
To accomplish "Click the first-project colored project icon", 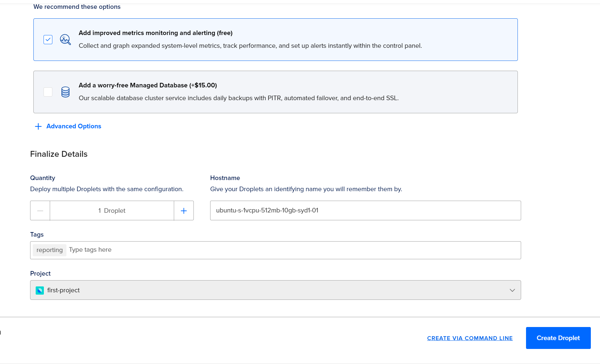I will coord(40,290).
